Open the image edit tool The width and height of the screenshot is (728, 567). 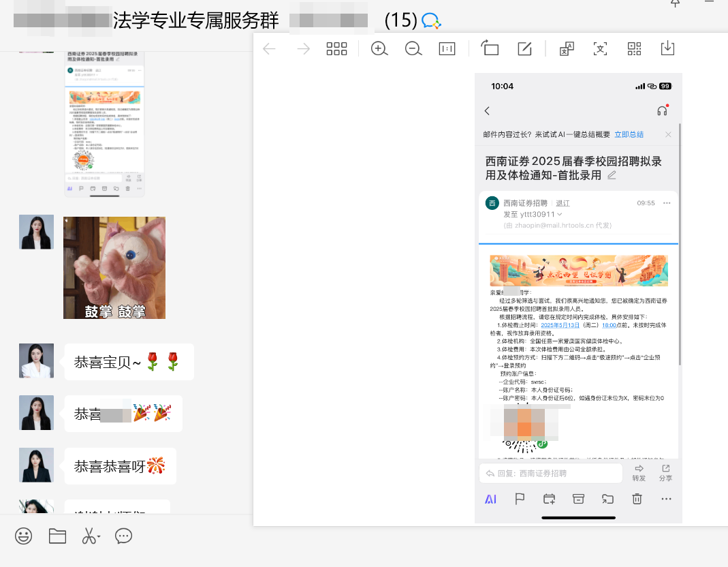click(524, 49)
